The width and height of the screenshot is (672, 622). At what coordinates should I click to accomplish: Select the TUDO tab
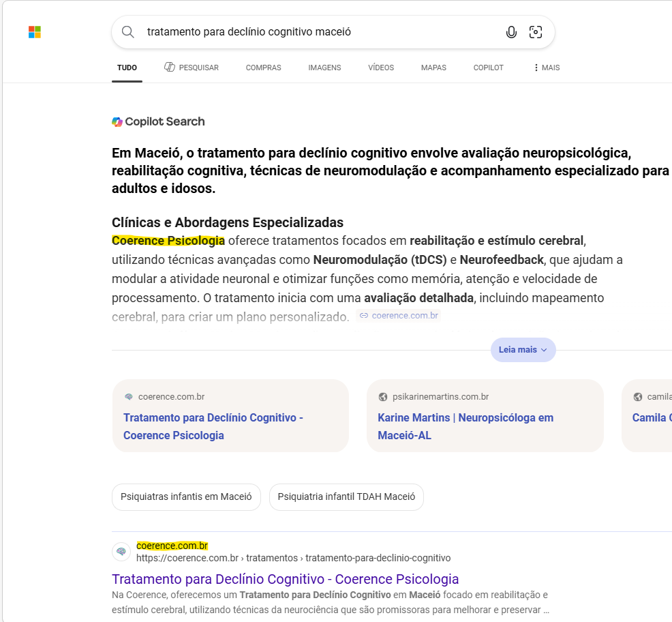tap(127, 68)
